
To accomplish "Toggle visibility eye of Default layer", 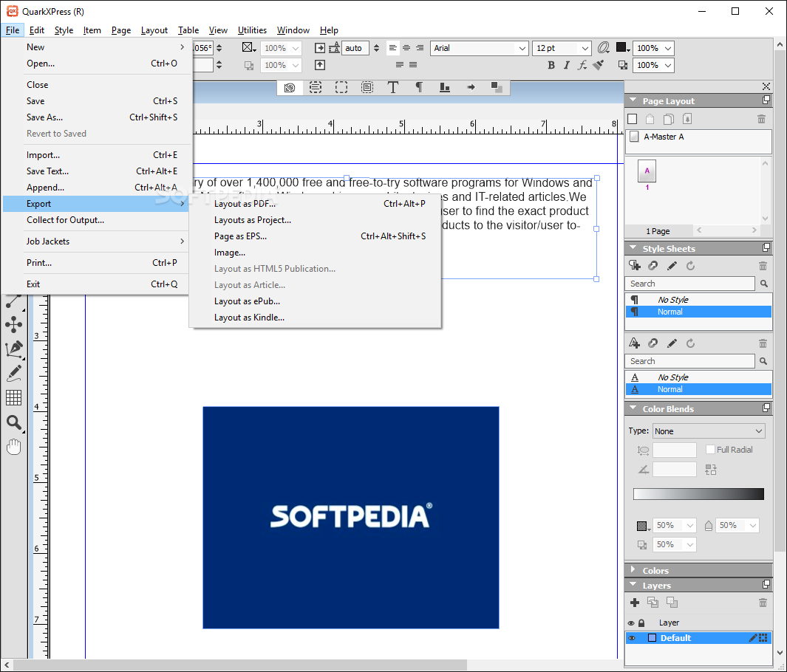I will click(632, 638).
